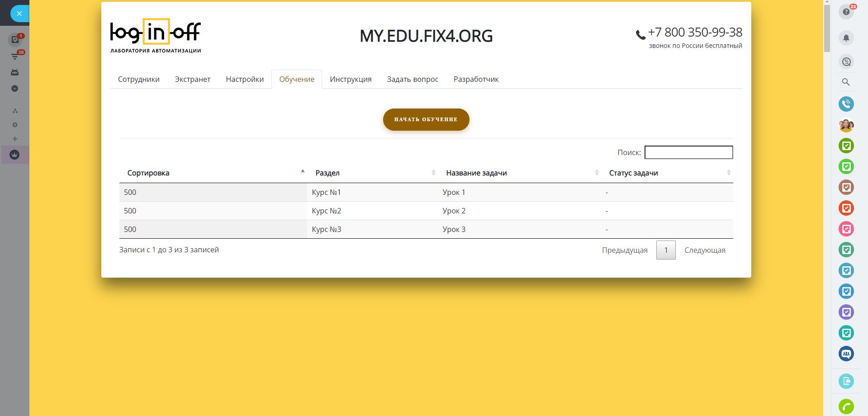Close the panel with the blue X button

(x=19, y=14)
